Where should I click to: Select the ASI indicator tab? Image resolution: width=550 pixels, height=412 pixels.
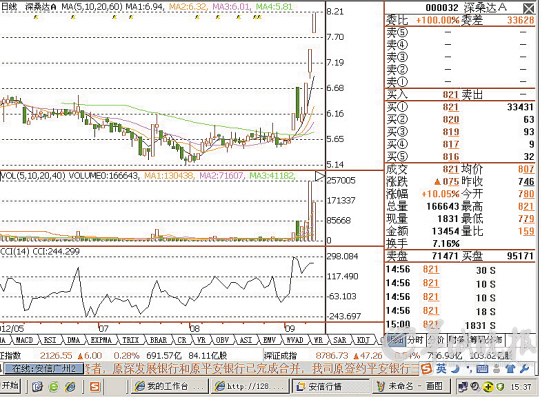(246, 340)
